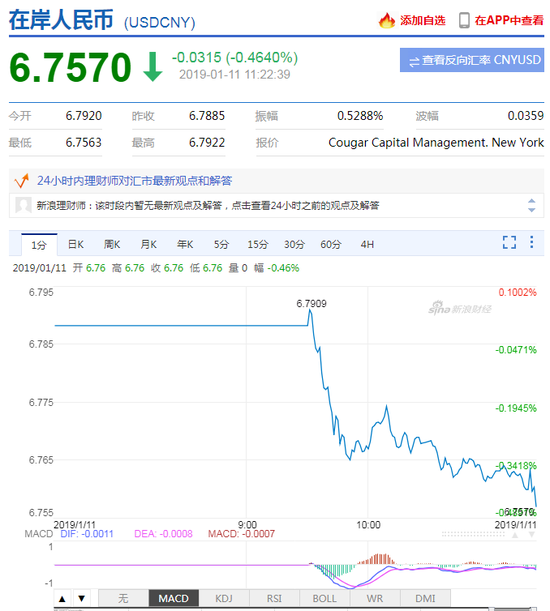Click the 新浪理财师 avatar thumbnail
Screen dimensions: 550x611
pos(23,205)
